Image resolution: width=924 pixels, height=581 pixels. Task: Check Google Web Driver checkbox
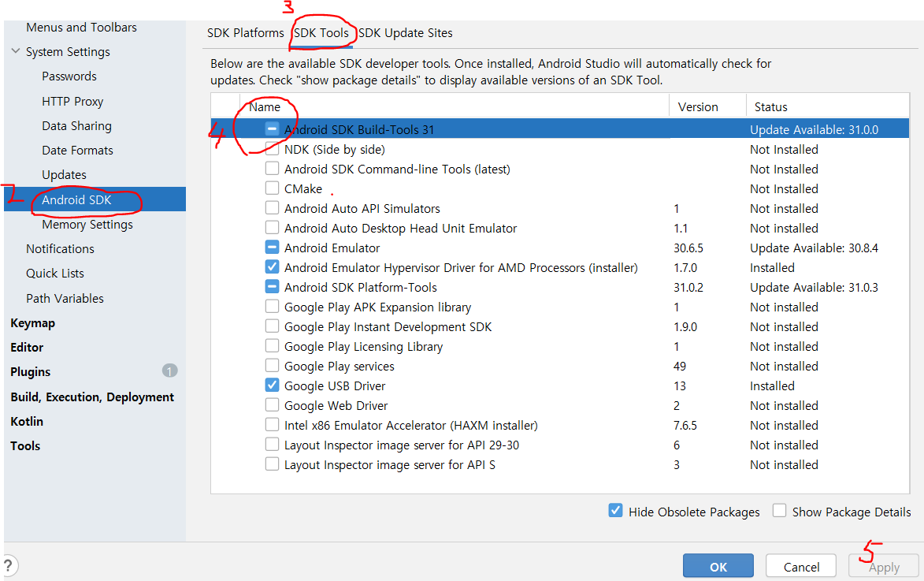272,405
